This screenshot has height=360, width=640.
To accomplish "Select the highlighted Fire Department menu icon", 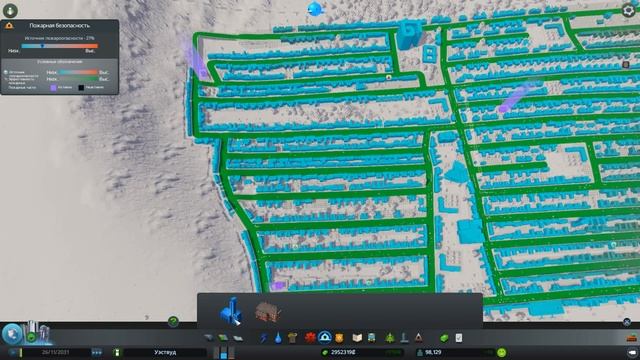I will pos(324,338).
